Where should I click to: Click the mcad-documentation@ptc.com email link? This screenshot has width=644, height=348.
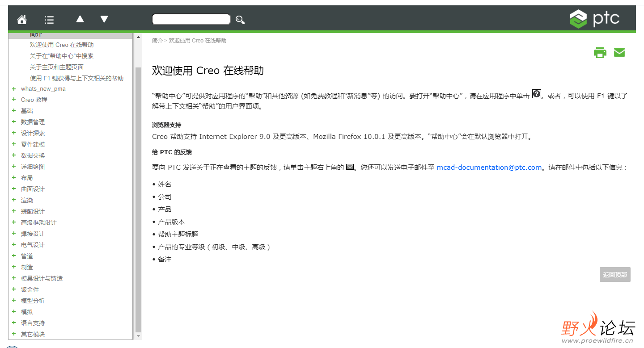(x=489, y=168)
